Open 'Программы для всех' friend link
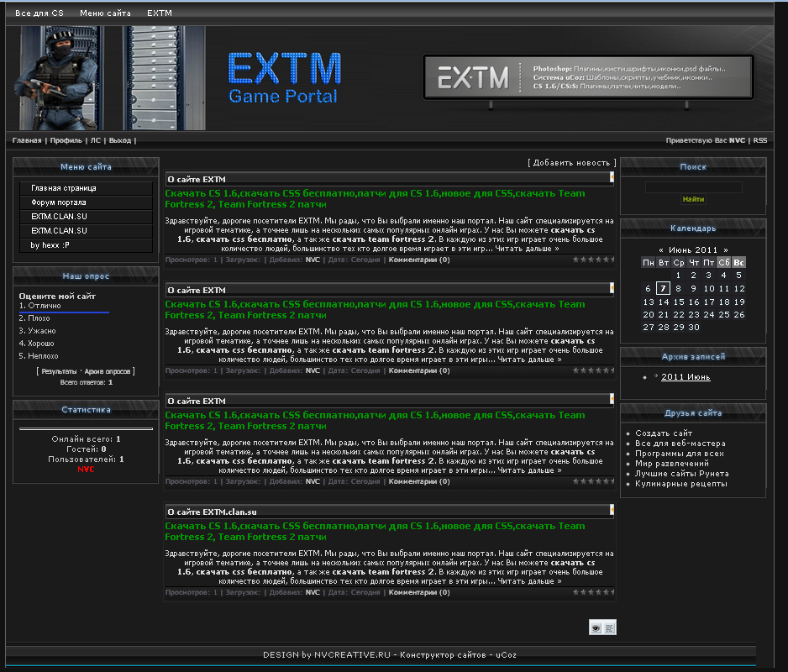The width and height of the screenshot is (788, 672). point(680,454)
